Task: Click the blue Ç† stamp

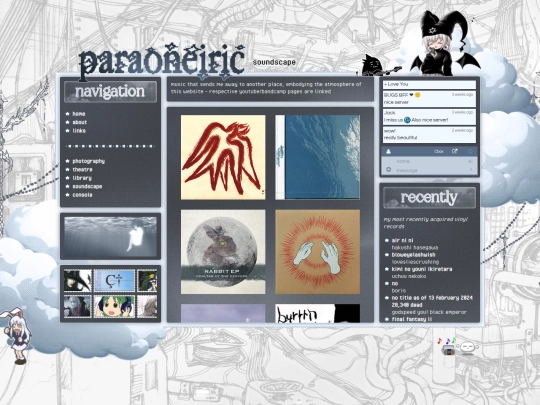Action: point(114,280)
